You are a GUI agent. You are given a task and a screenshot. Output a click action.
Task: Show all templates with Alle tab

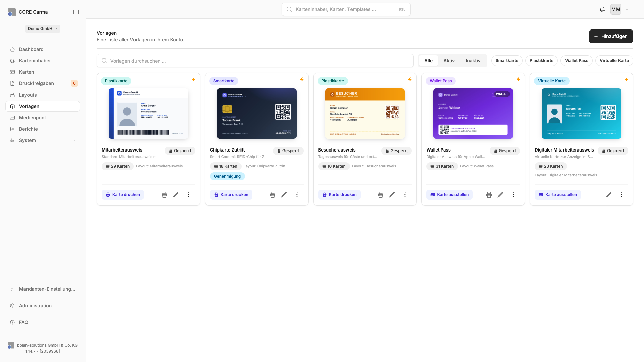coord(428,61)
